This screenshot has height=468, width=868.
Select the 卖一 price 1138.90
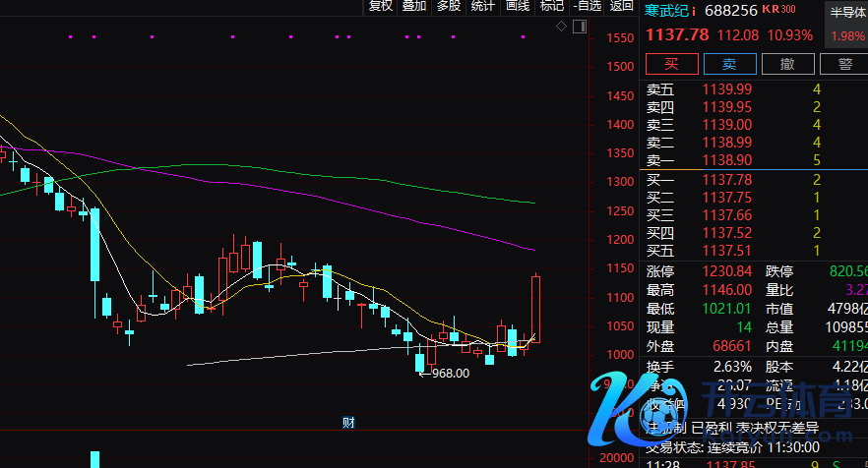tap(726, 159)
